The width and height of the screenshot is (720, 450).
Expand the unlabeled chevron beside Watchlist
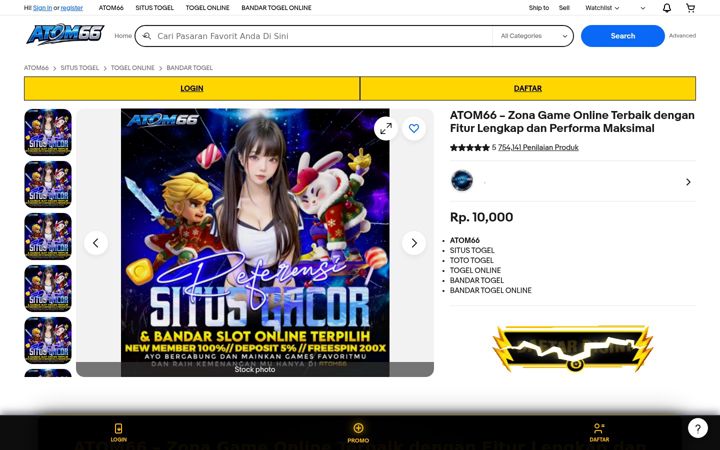[642, 8]
